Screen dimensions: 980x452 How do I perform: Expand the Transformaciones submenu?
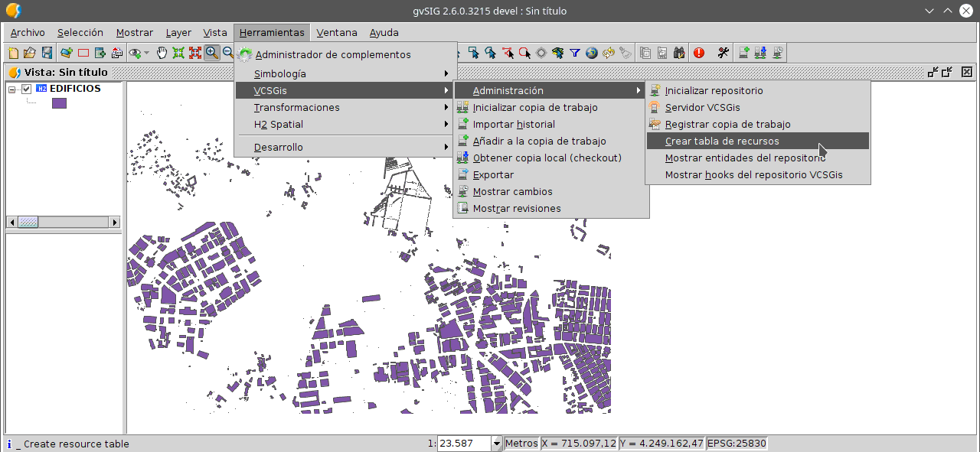pyautogui.click(x=345, y=107)
